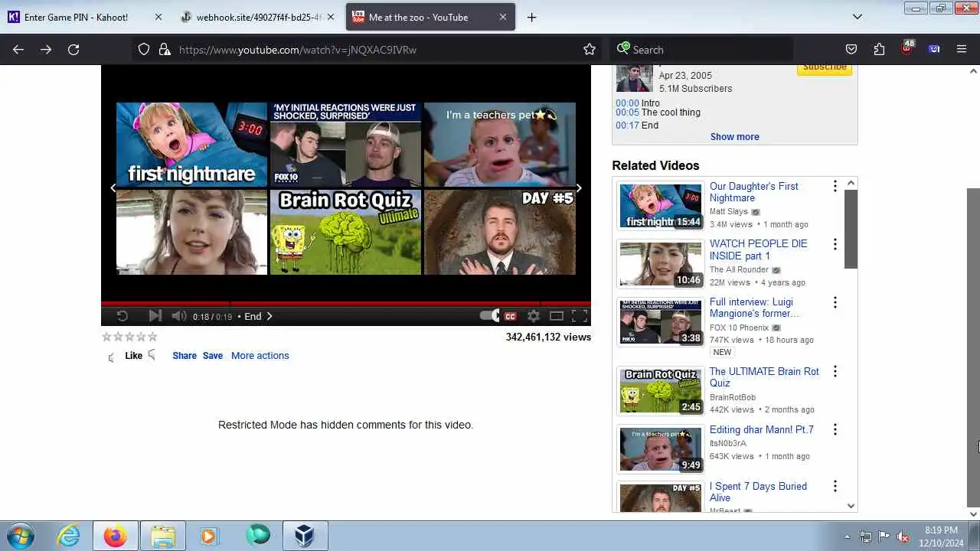Viewport: 980px width, 551px height.
Task: Bookmark this page with the star
Action: pyautogui.click(x=590, y=49)
